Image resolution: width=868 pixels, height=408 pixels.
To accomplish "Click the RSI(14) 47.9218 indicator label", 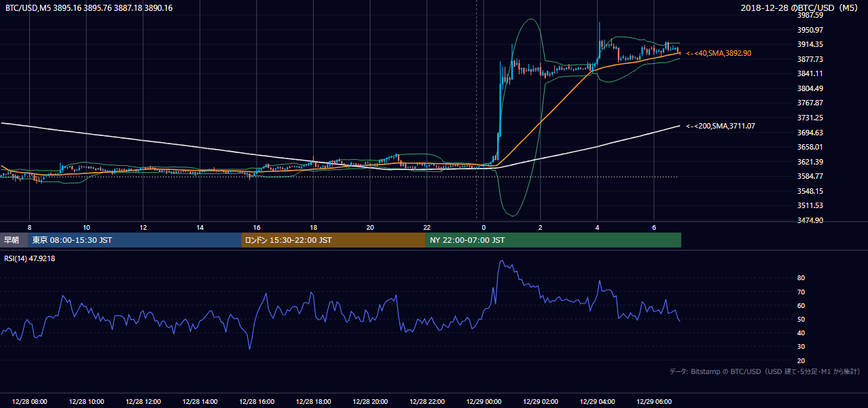I will coord(29,258).
